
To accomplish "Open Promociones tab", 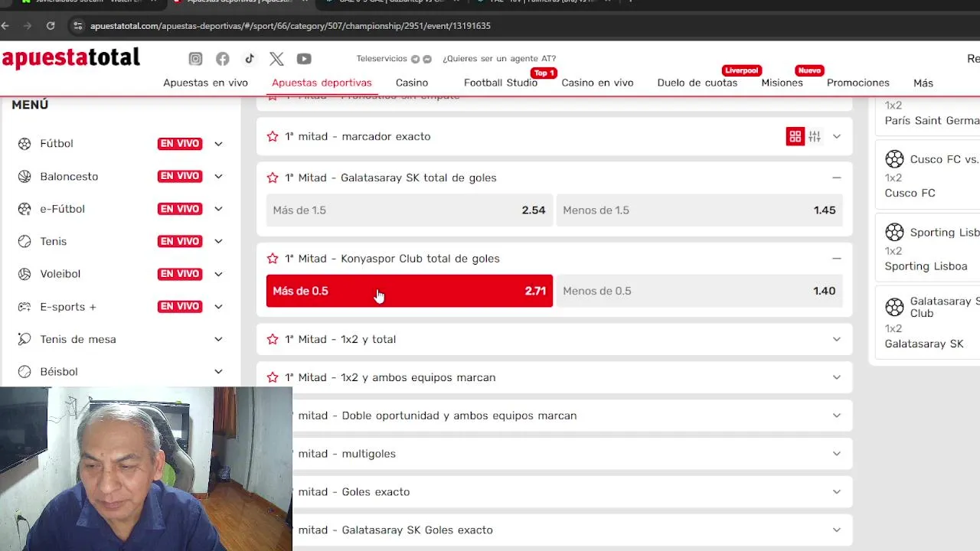I will point(858,83).
